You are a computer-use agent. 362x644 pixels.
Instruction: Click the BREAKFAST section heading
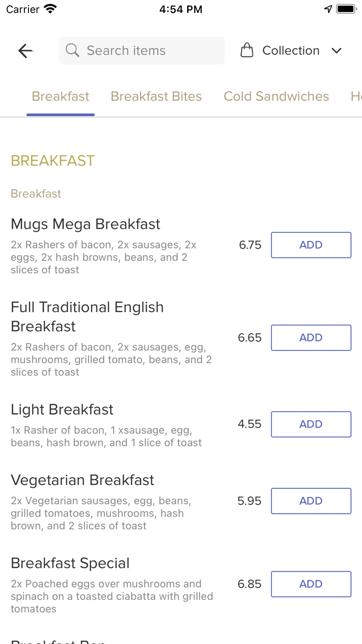[52, 160]
